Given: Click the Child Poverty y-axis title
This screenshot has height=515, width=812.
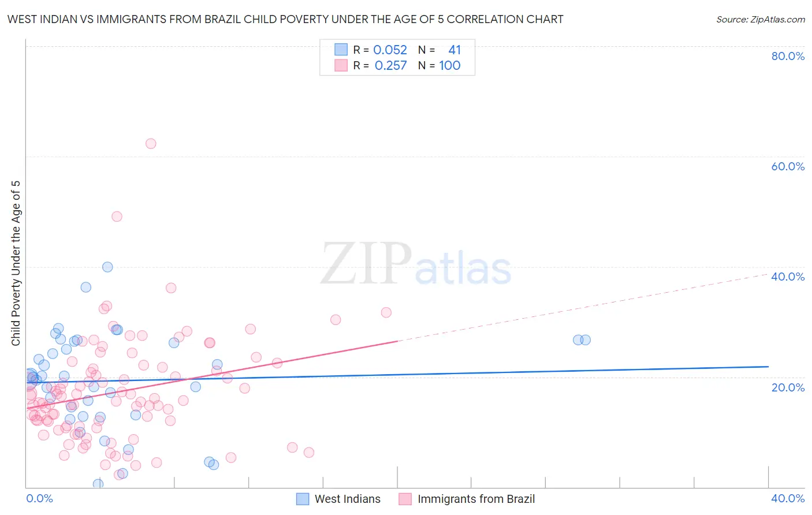Looking at the screenshot, I should coord(16,263).
